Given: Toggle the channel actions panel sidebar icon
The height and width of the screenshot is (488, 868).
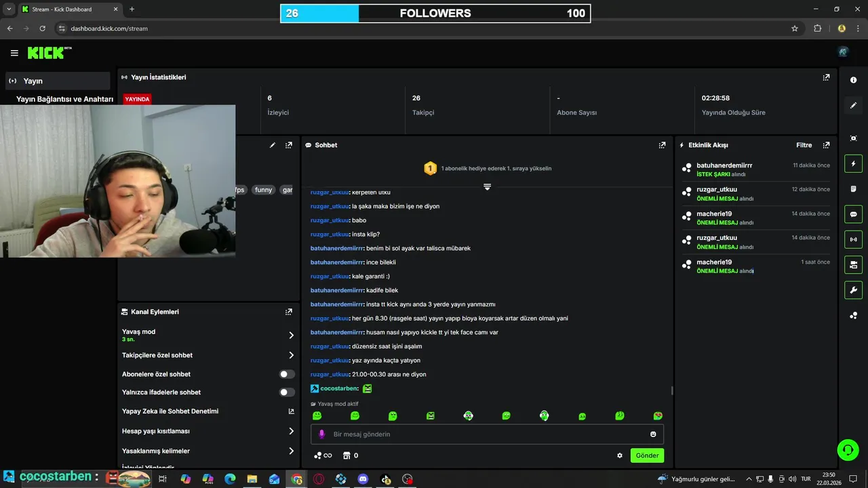Looking at the screenshot, I should click(853, 264).
